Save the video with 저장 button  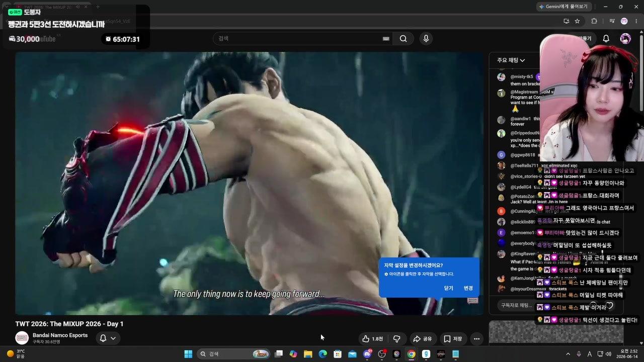(452, 339)
